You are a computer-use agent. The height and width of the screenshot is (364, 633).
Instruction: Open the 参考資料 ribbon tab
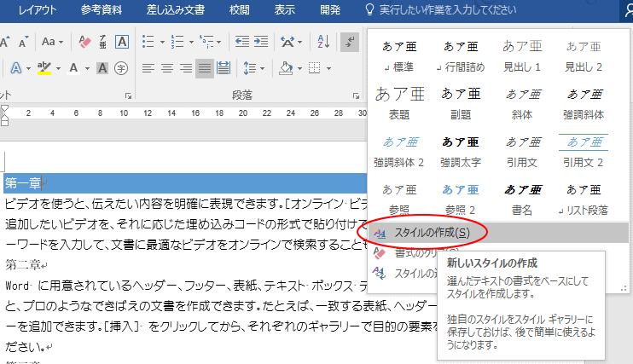coord(102,9)
